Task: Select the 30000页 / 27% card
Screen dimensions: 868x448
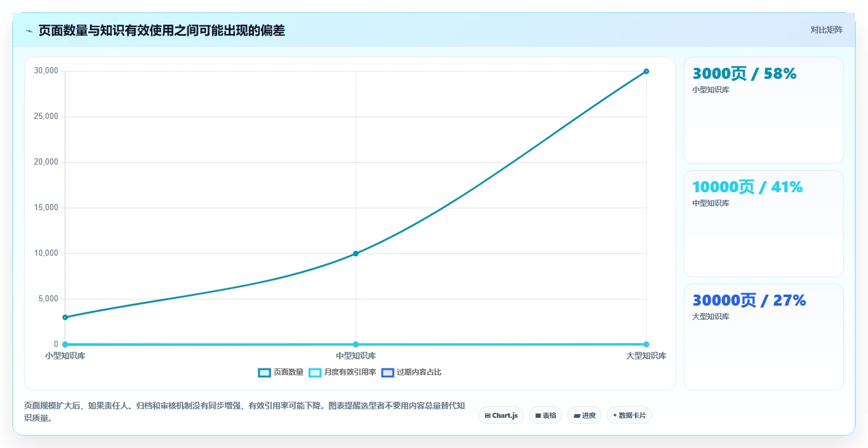Action: coord(764,337)
